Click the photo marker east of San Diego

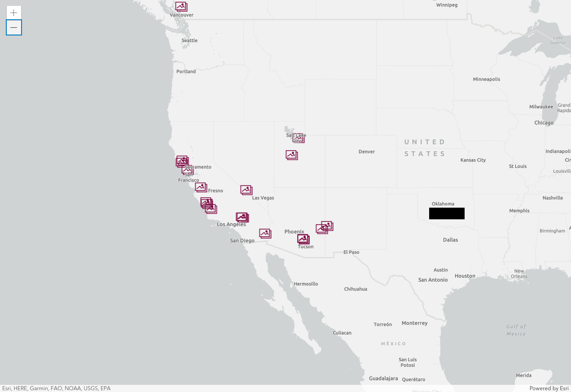click(x=265, y=233)
